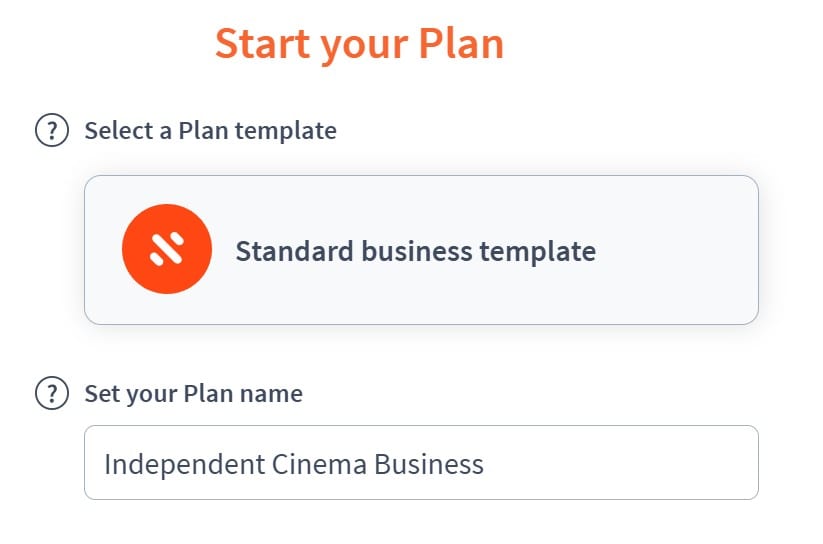Click the word Business in the Plan name box
823x544 pixels.
click(428, 464)
